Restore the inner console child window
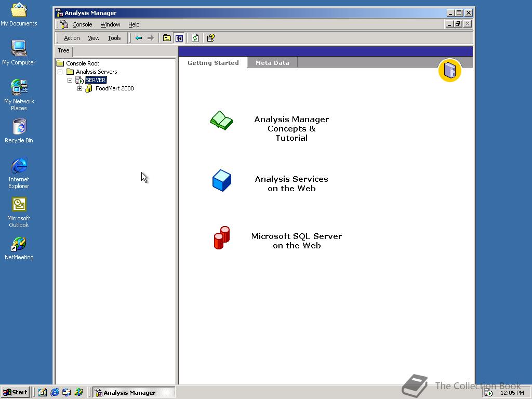The image size is (532, 399). (x=458, y=24)
